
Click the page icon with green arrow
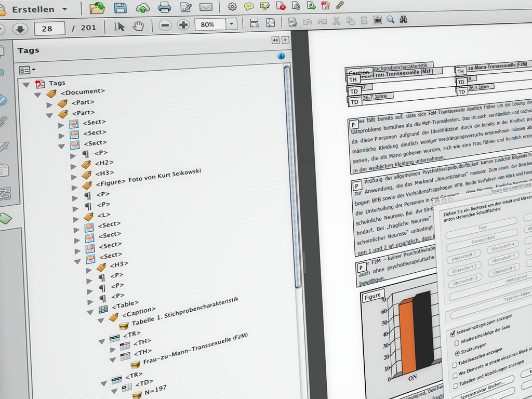pyautogui.click(x=311, y=5)
